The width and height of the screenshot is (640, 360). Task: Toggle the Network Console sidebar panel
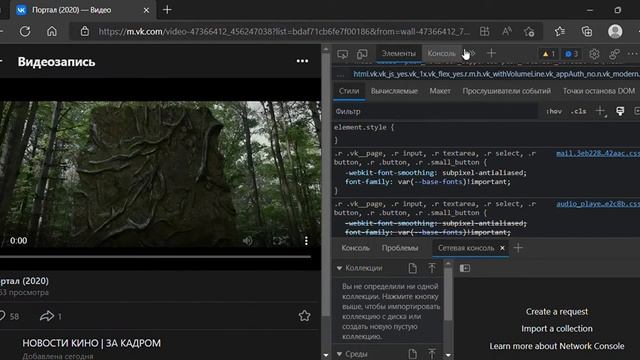(x=465, y=268)
